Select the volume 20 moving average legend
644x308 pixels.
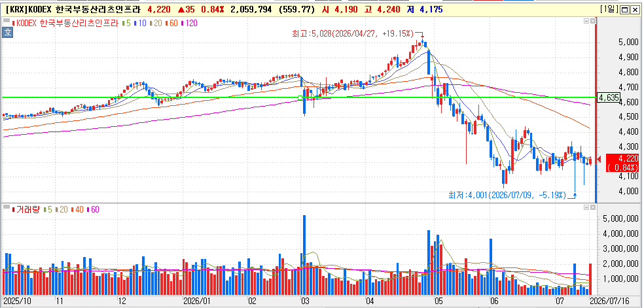pos(60,209)
